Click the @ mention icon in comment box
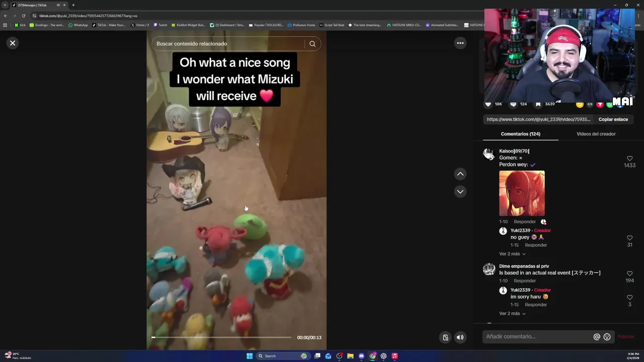 pyautogui.click(x=597, y=337)
